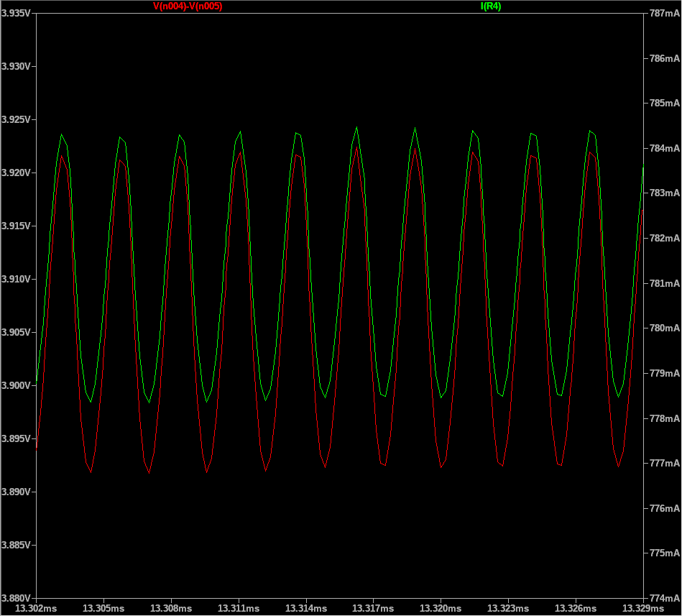Image resolution: width=682 pixels, height=616 pixels.
Task: Click the 779mA right axis label
Action: pyautogui.click(x=664, y=373)
